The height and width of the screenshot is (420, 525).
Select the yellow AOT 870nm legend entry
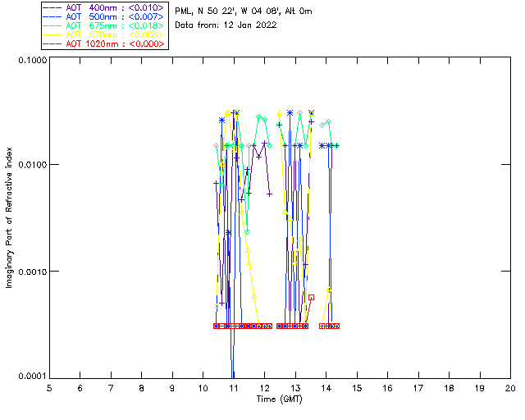(104, 34)
